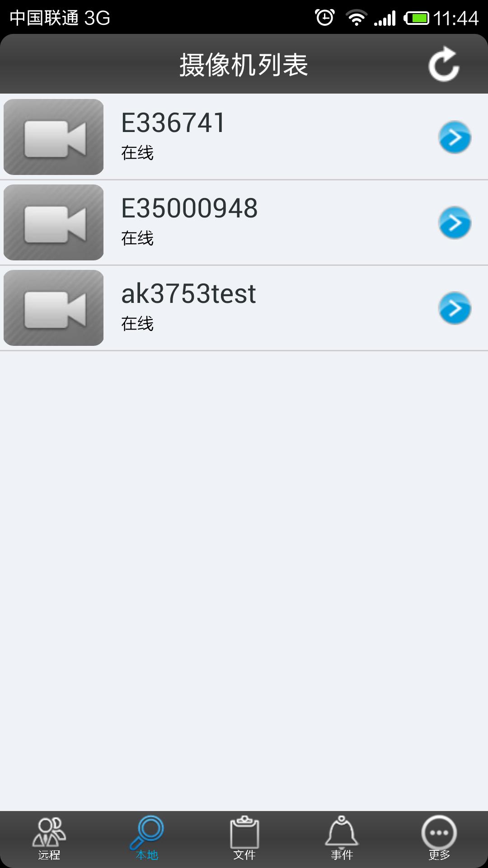Select the E35000948 camera name
The width and height of the screenshot is (488, 868).
[x=189, y=208]
